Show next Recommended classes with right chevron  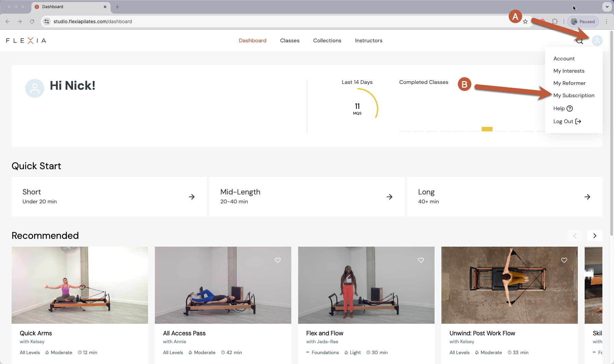(x=595, y=236)
